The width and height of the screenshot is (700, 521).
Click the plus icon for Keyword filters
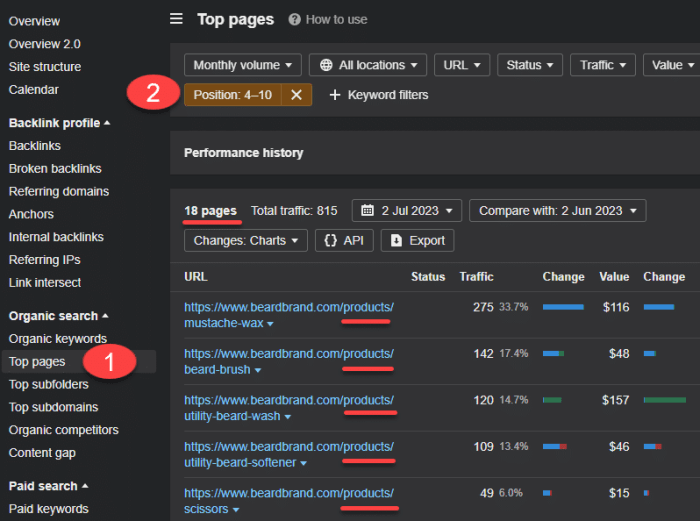(x=335, y=95)
